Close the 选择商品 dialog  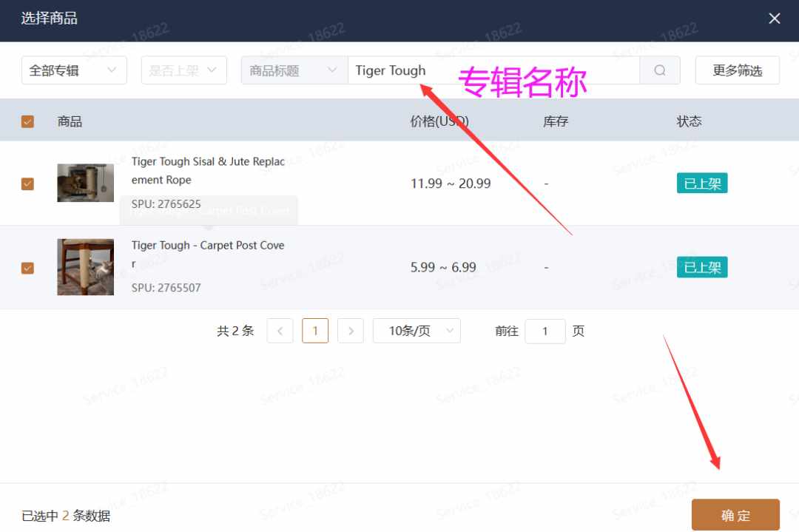(774, 18)
